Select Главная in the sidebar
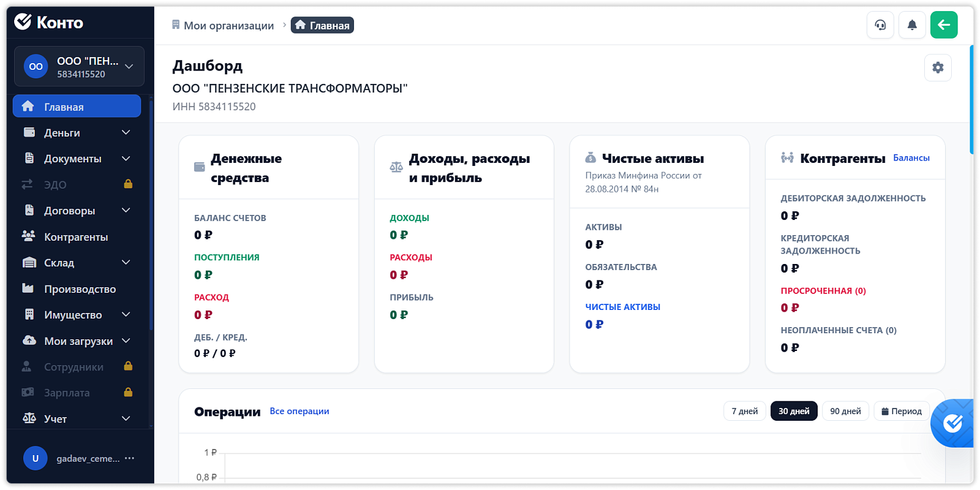 coord(77,106)
